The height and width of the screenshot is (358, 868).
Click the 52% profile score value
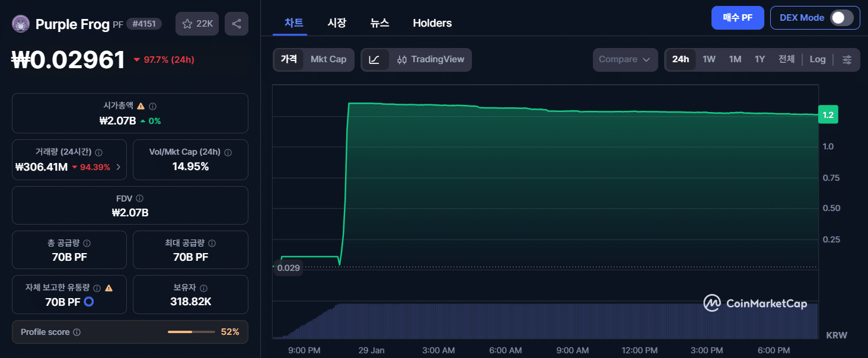(x=230, y=332)
